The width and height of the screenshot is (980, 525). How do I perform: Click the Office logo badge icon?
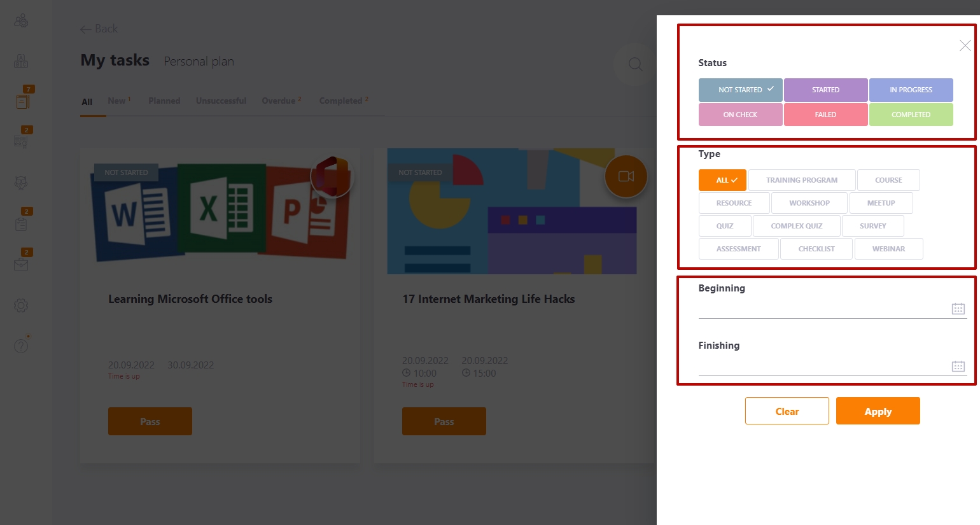[332, 176]
